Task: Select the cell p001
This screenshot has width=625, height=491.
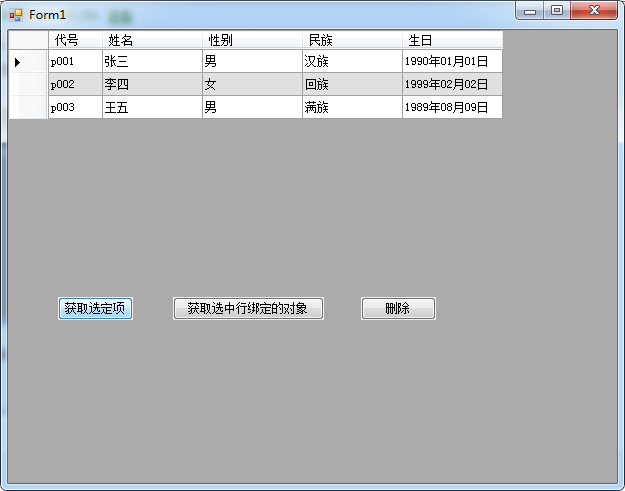Action: click(x=75, y=61)
